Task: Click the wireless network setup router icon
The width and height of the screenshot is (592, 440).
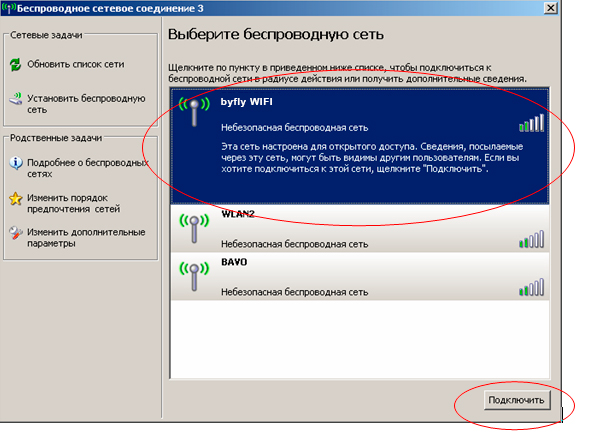Action: 15,99
